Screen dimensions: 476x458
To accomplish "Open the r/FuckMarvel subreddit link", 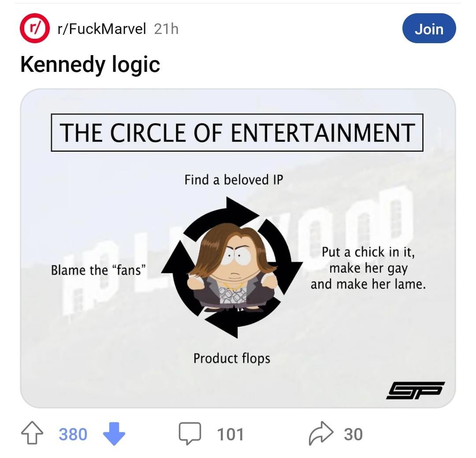I will pyautogui.click(x=101, y=29).
